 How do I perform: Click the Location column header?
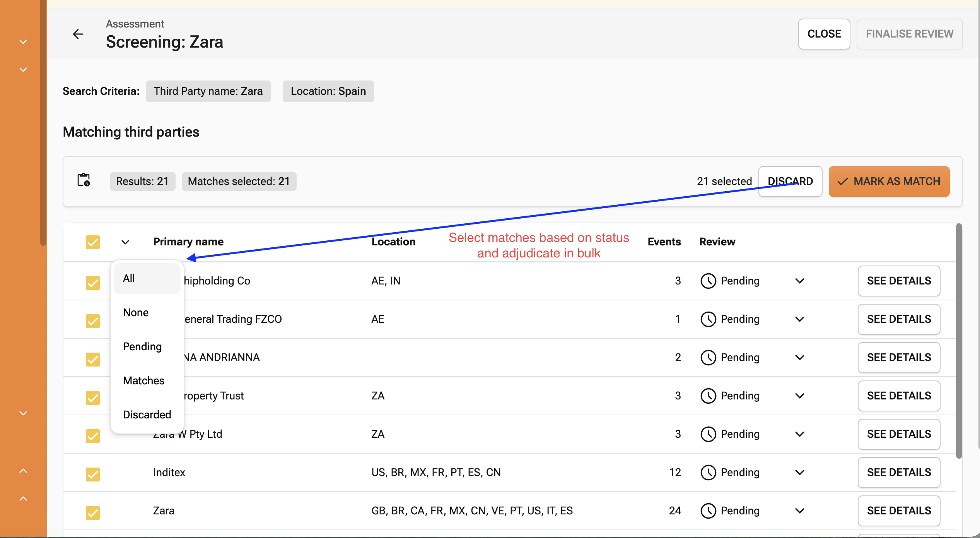[x=393, y=242]
